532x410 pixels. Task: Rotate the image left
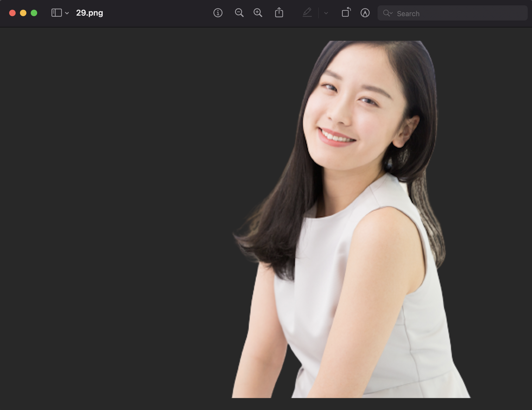pyautogui.click(x=346, y=13)
